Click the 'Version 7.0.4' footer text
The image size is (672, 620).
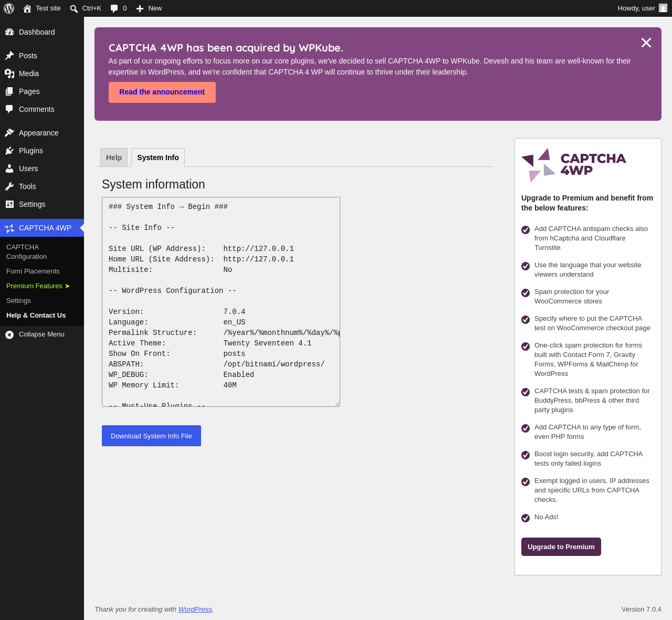642,610
